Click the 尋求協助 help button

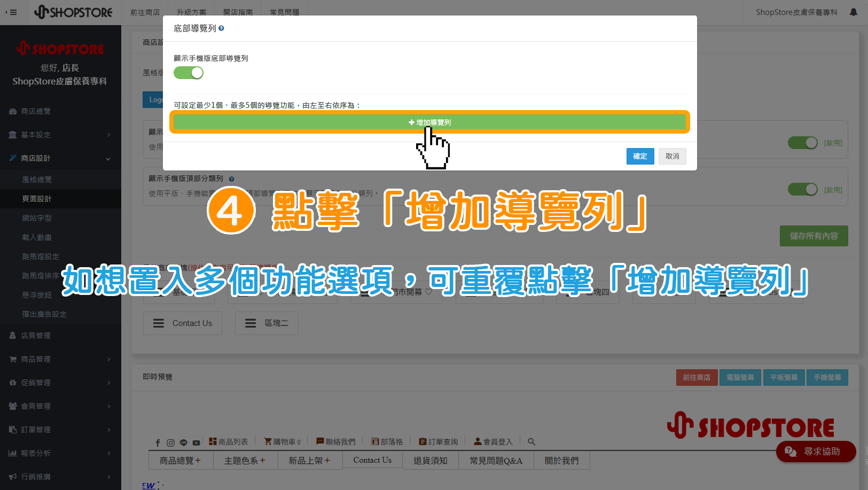tap(816, 452)
